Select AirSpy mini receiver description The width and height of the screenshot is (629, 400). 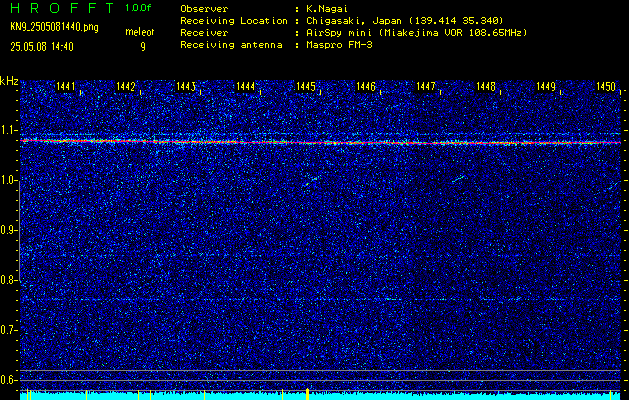416,33
